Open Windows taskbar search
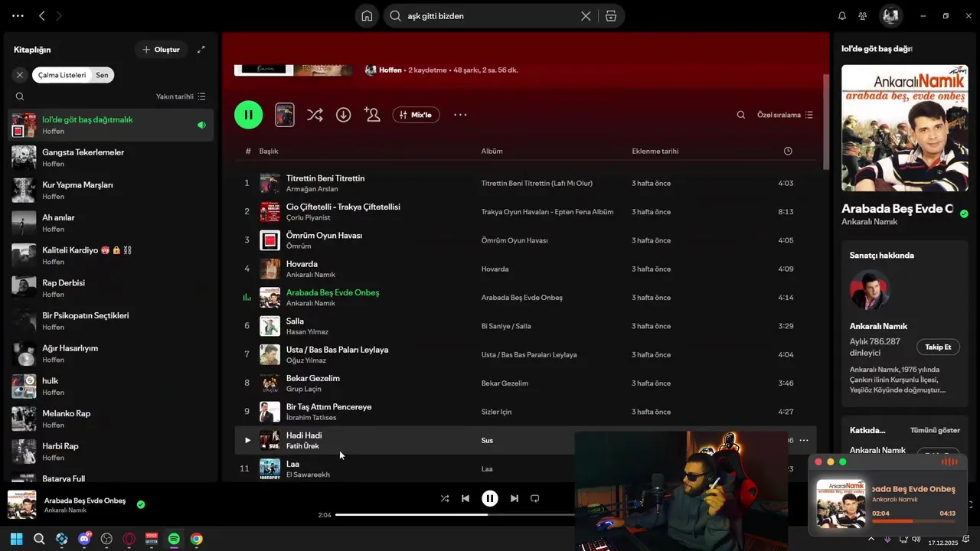980x551 pixels. point(39,539)
